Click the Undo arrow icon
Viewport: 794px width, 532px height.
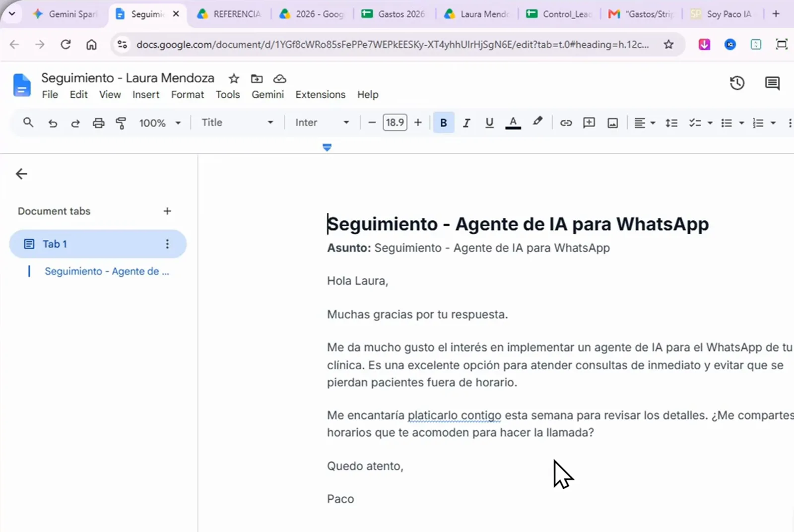click(x=53, y=123)
